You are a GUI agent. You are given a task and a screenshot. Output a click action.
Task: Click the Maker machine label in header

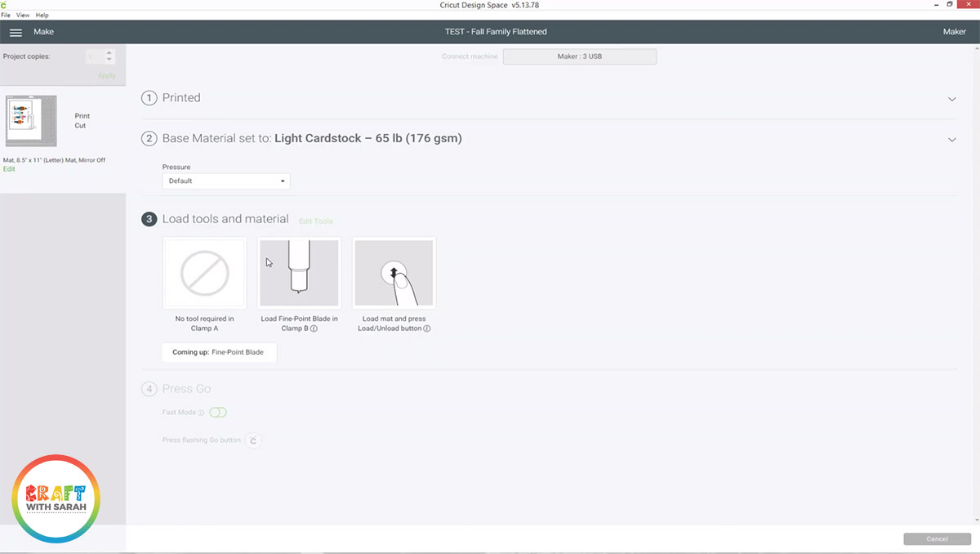pyautogui.click(x=954, y=32)
